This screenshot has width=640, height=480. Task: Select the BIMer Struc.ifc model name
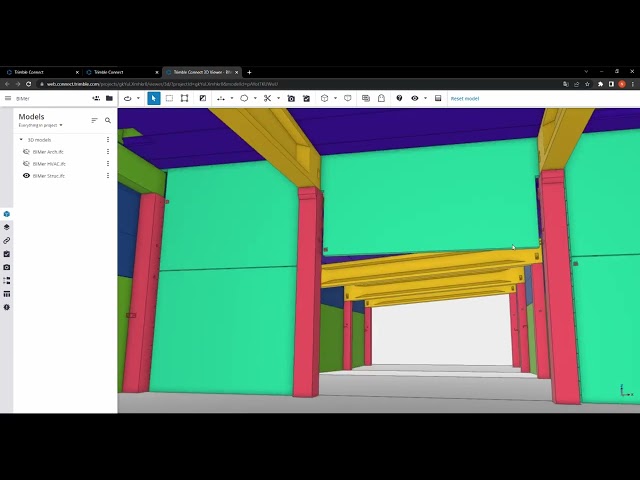[49, 176]
